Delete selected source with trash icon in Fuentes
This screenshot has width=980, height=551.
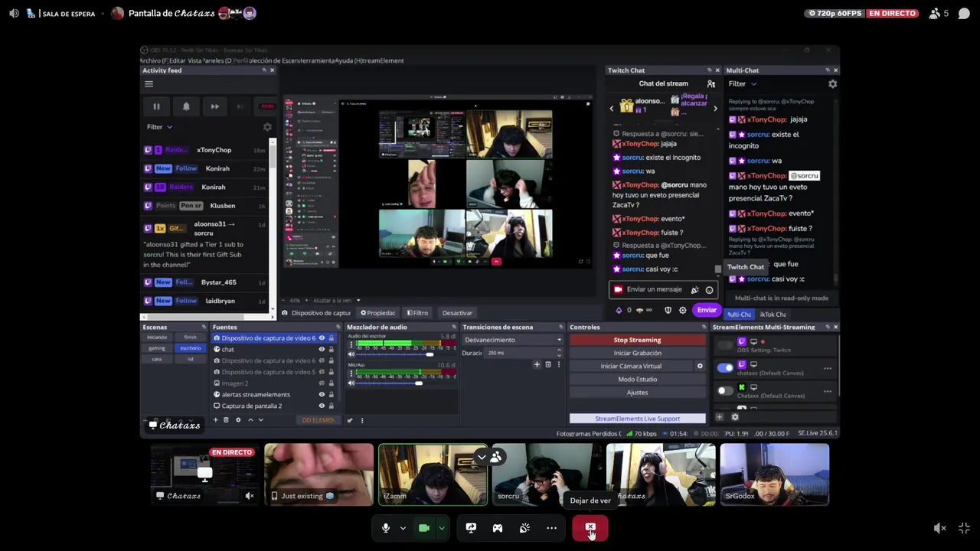click(226, 419)
